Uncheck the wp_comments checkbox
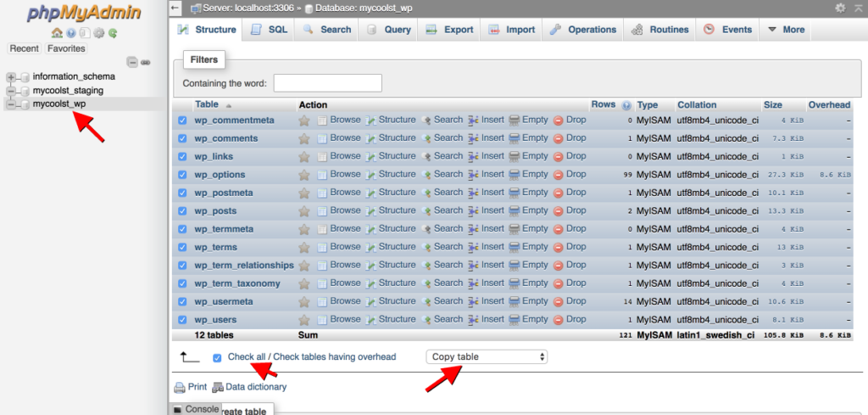This screenshot has height=415, width=868. [x=182, y=138]
